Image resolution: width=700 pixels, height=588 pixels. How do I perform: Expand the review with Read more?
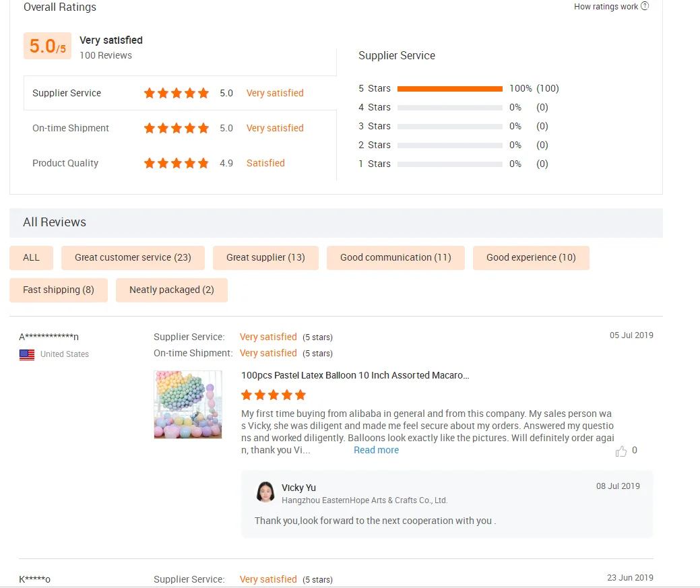tap(376, 450)
